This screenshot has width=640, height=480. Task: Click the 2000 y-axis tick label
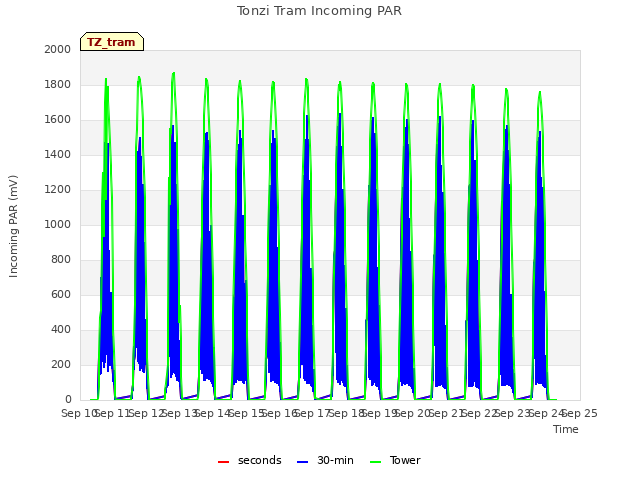pyautogui.click(x=58, y=49)
